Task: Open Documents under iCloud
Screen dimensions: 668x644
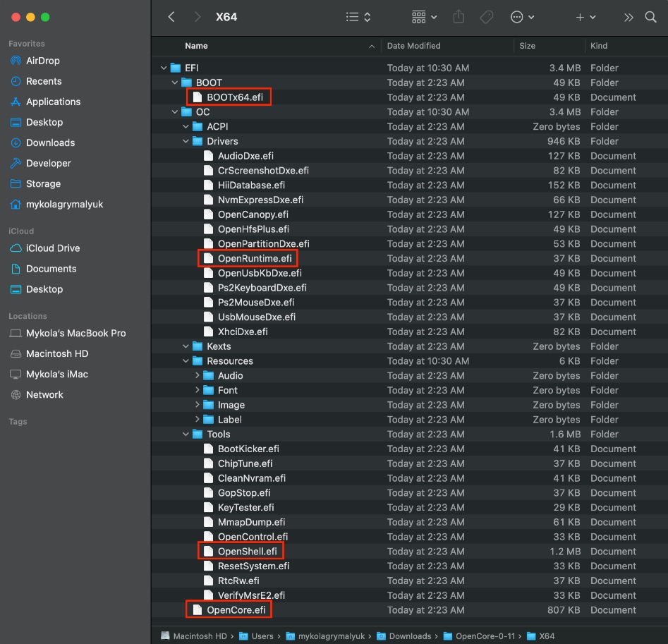Action: pos(43,268)
